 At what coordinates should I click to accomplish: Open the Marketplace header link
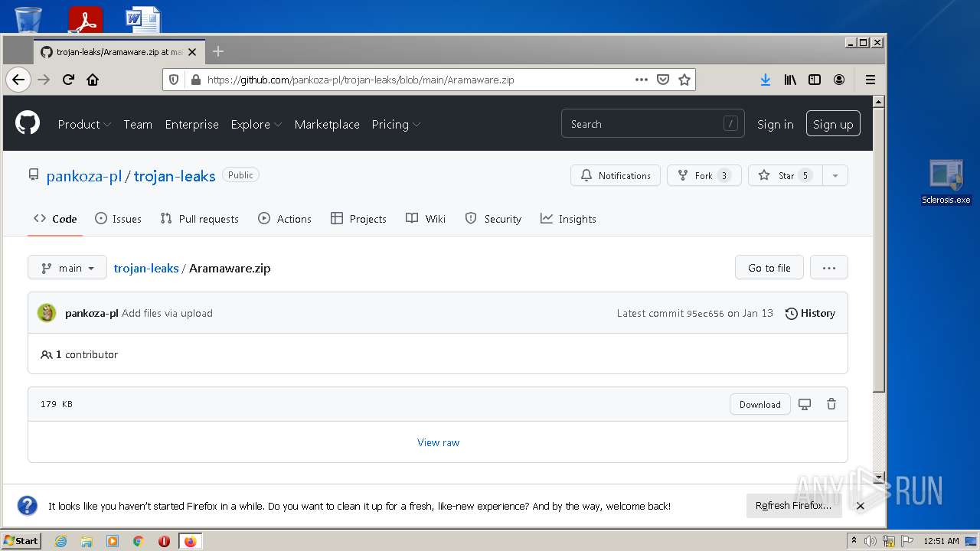[x=327, y=124]
